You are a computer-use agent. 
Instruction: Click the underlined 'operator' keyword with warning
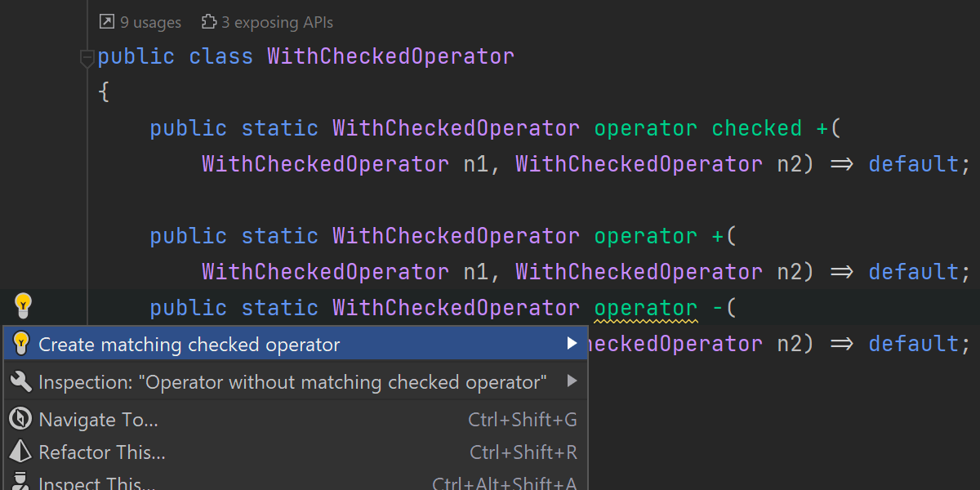[x=646, y=308]
